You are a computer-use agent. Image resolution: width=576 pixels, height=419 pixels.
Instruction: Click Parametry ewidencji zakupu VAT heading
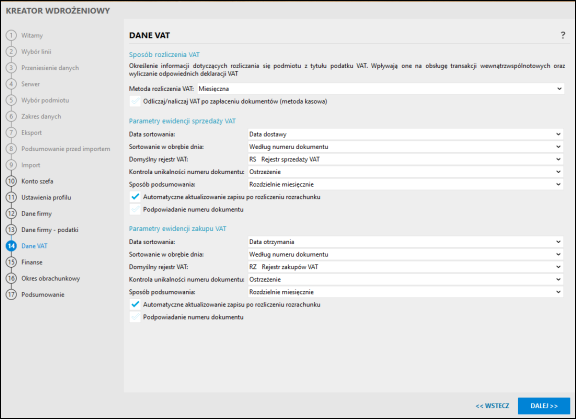(x=177, y=228)
